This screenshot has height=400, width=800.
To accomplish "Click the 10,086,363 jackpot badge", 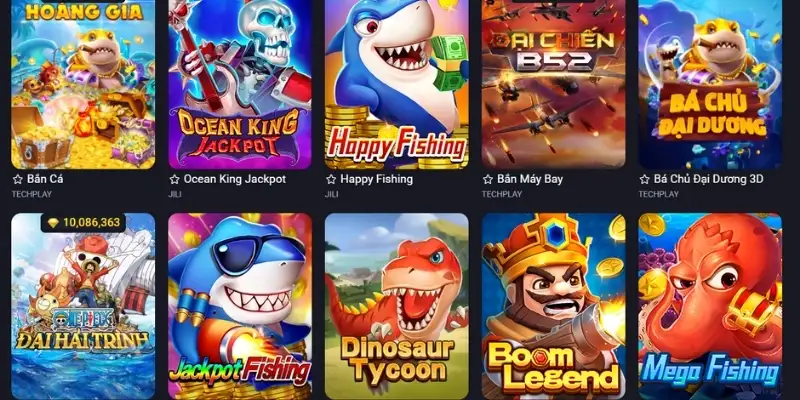I will [x=84, y=222].
